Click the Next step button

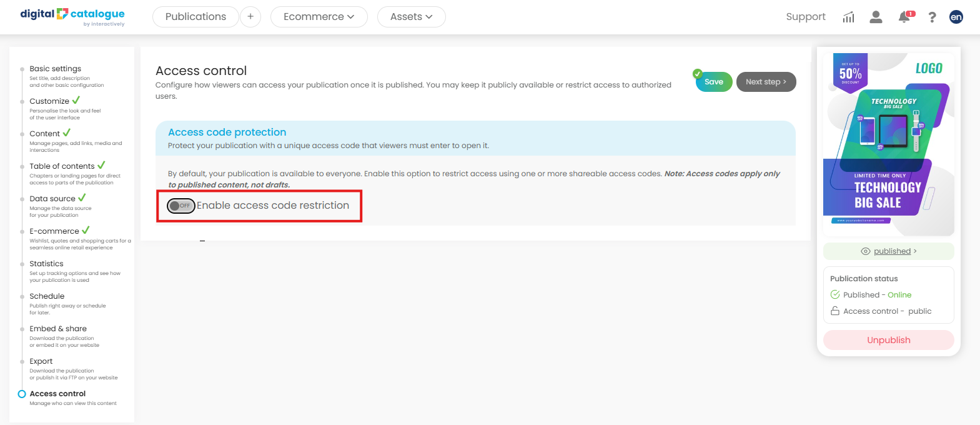click(766, 82)
